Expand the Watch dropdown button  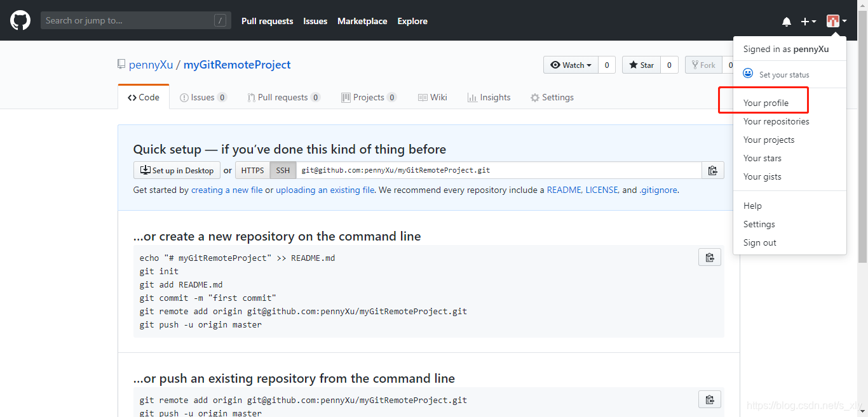(571, 65)
